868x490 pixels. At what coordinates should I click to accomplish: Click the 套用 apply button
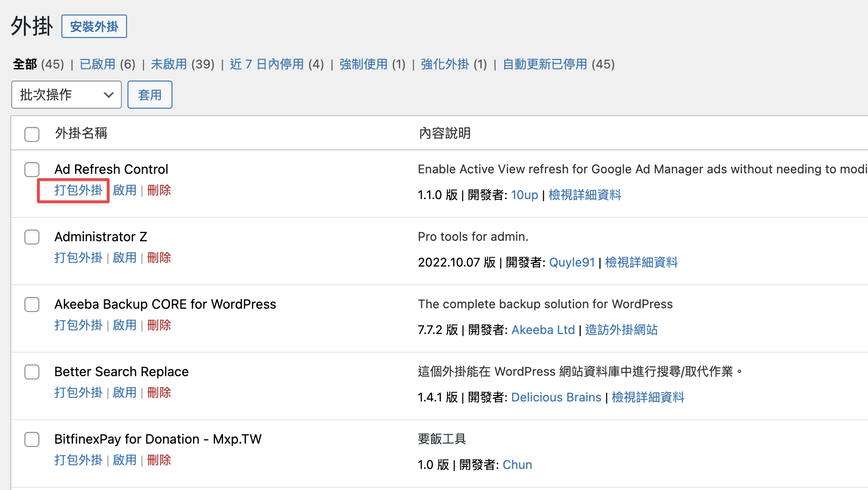(x=150, y=95)
